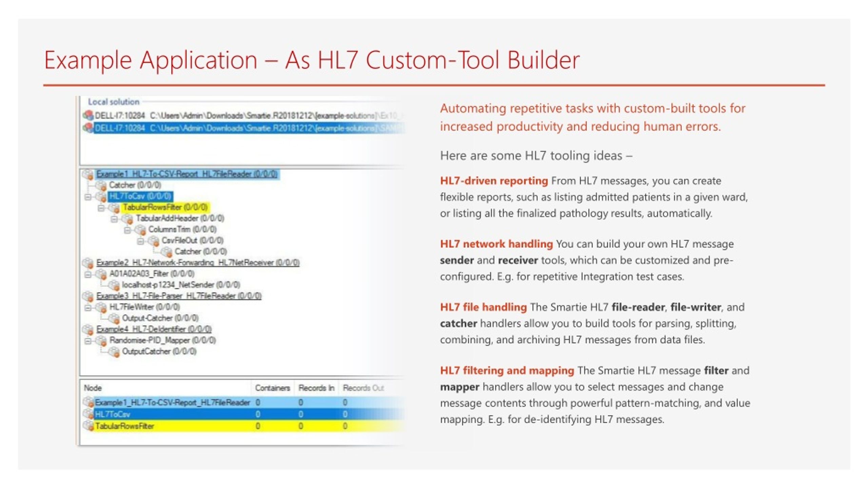Click the Example4_HL7-DeIdentifier node icon

coord(88,329)
